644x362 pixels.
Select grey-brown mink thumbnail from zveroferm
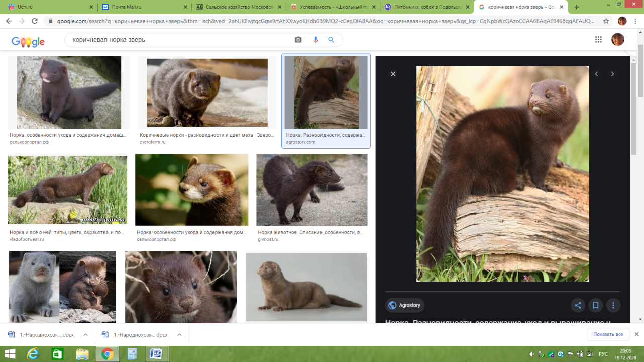pyautogui.click(x=207, y=93)
